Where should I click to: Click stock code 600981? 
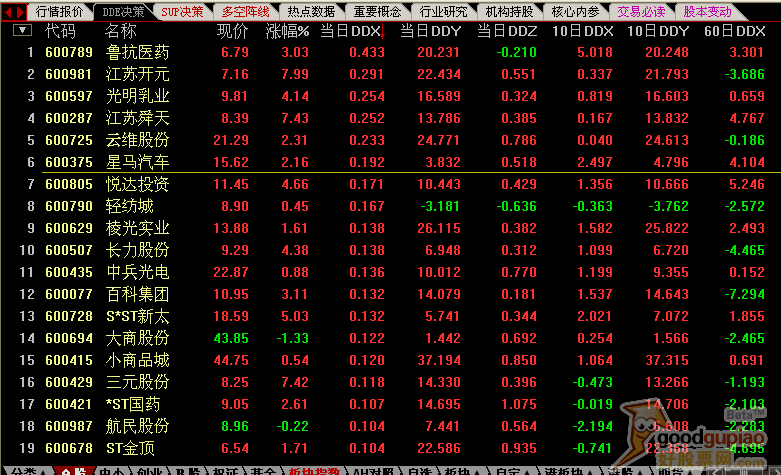pos(69,74)
